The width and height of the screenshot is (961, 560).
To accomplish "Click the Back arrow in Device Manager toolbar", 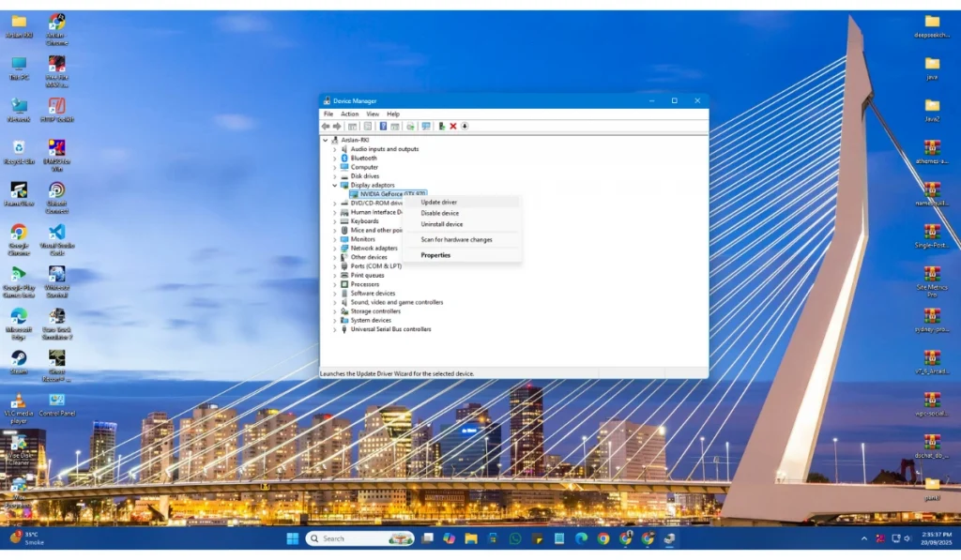I will click(326, 126).
